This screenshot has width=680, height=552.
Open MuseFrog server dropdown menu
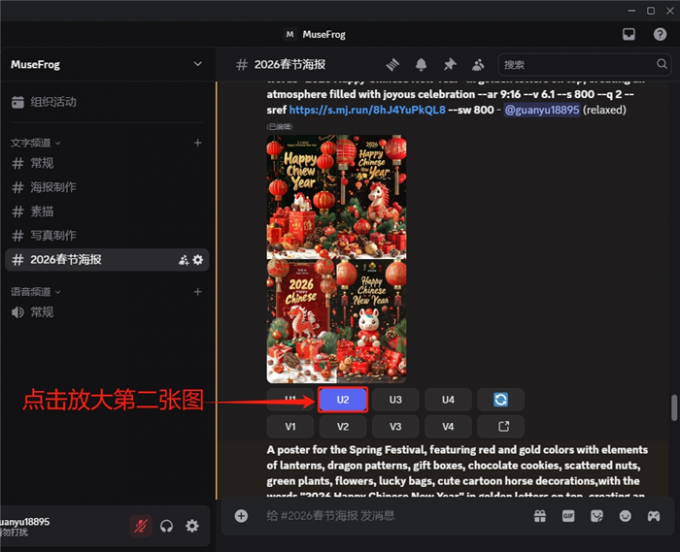[197, 64]
